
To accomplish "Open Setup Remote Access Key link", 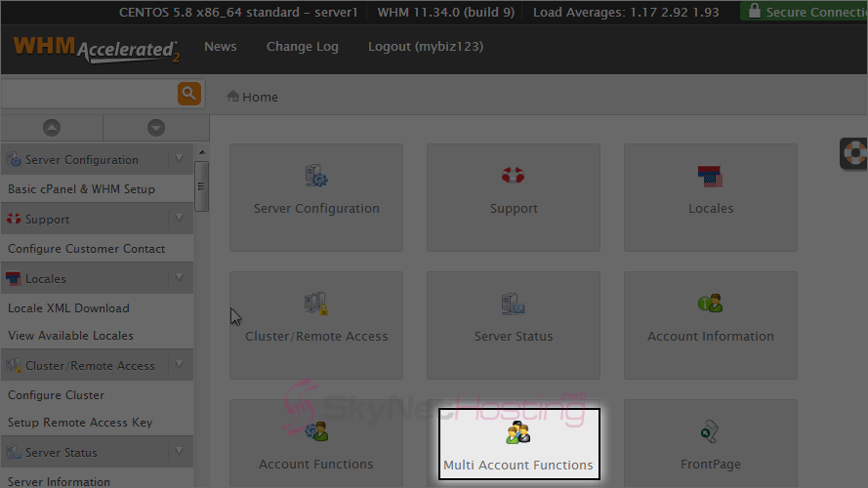I will 80,423.
